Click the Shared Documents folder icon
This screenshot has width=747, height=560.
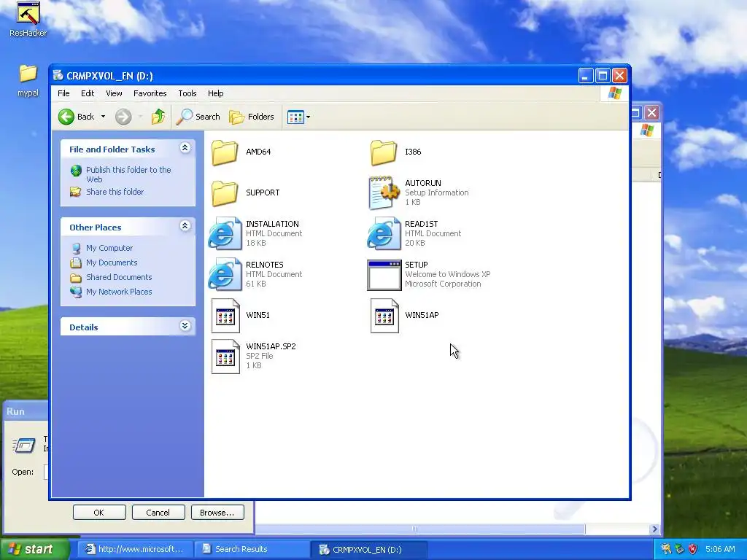(x=76, y=278)
